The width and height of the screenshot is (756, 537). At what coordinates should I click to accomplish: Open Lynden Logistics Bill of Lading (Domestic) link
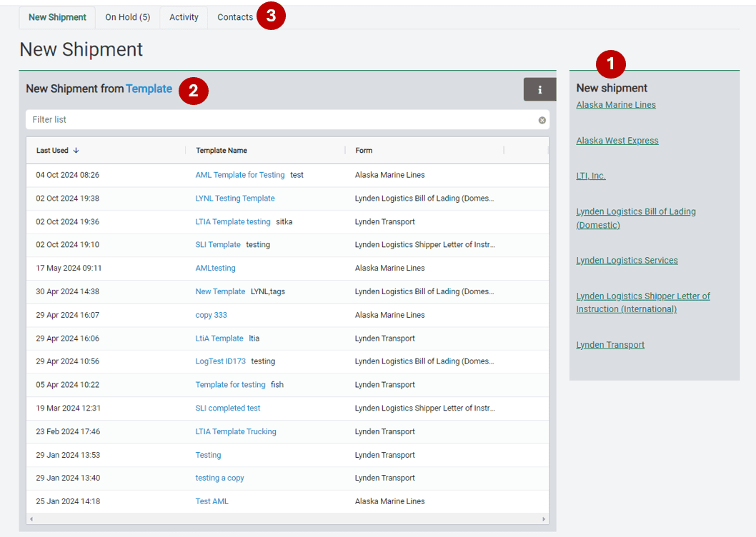636,218
